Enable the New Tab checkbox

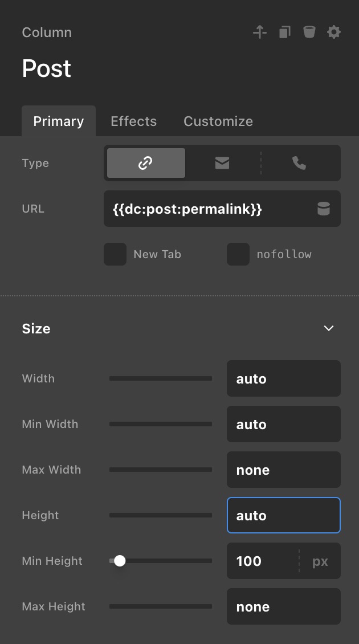pos(115,254)
